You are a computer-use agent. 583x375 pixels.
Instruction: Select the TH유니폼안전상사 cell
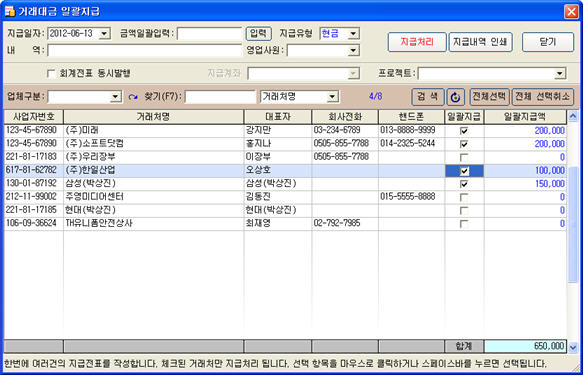coord(154,223)
